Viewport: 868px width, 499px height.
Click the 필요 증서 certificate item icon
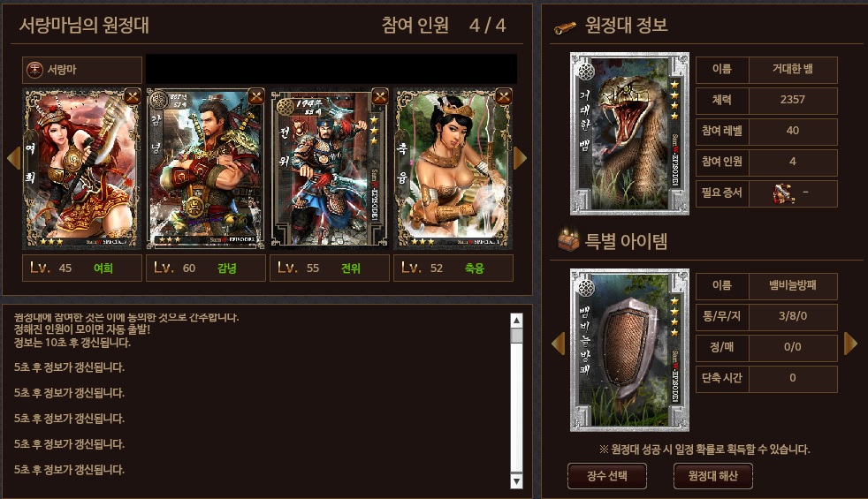pyautogui.click(x=784, y=193)
